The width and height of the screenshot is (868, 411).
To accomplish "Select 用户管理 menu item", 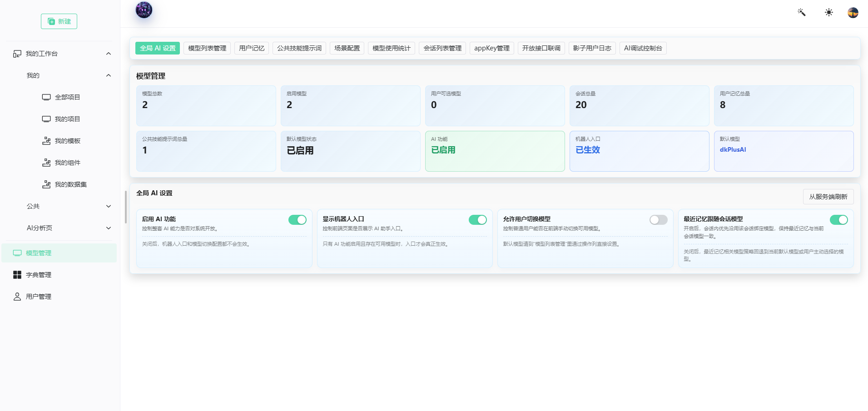I will point(59,297).
